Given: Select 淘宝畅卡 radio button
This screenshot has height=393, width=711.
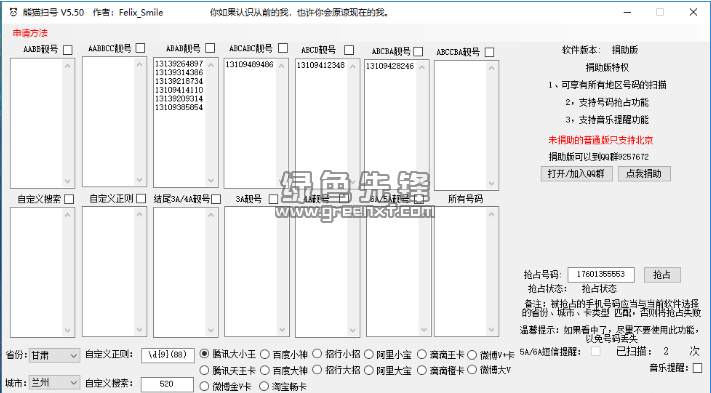Looking at the screenshot, I should [264, 387].
